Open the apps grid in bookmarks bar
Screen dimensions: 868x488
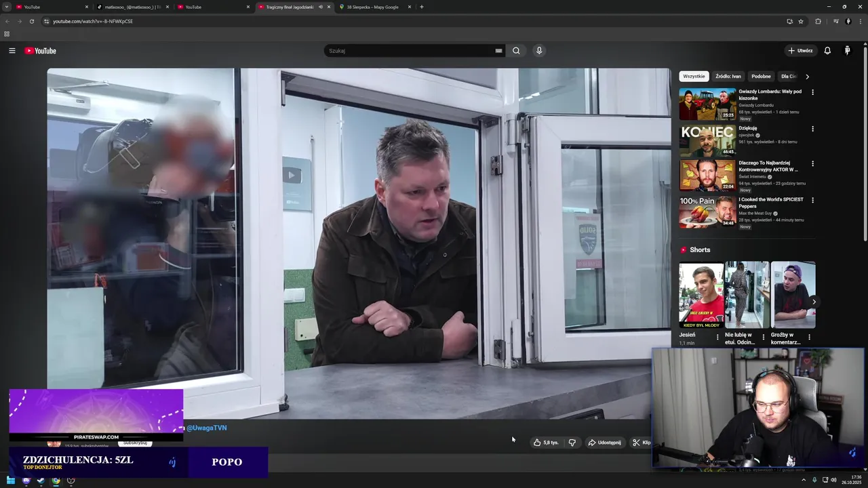click(7, 34)
